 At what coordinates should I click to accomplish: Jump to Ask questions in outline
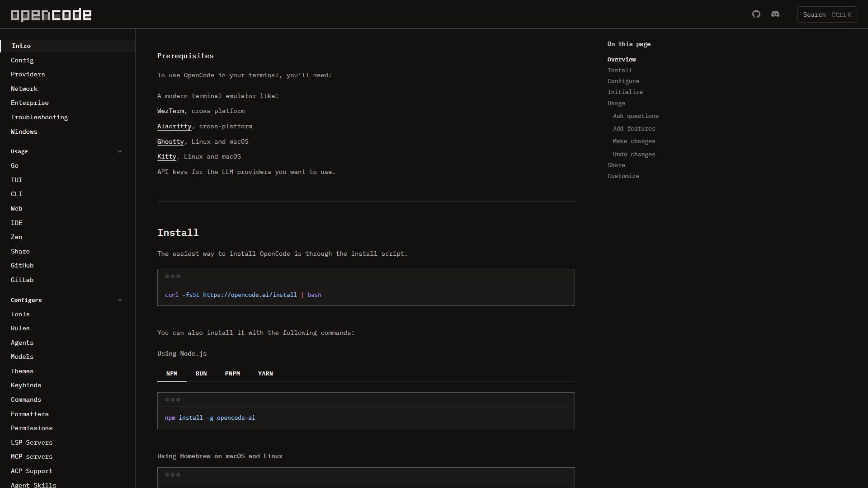click(x=636, y=116)
